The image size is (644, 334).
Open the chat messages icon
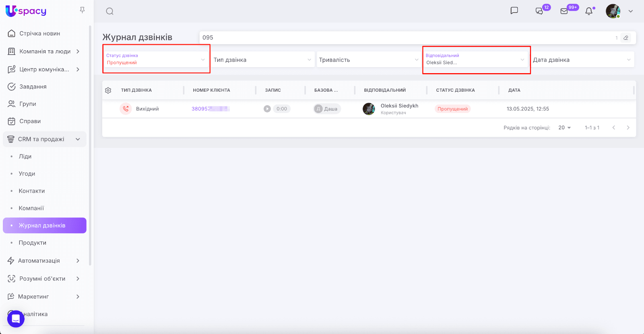coord(514,11)
